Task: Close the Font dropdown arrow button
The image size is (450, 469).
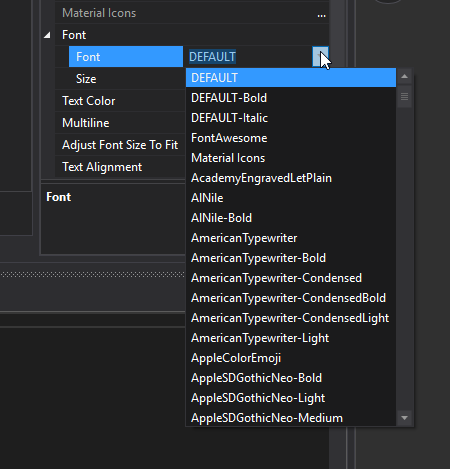Action: 320,57
